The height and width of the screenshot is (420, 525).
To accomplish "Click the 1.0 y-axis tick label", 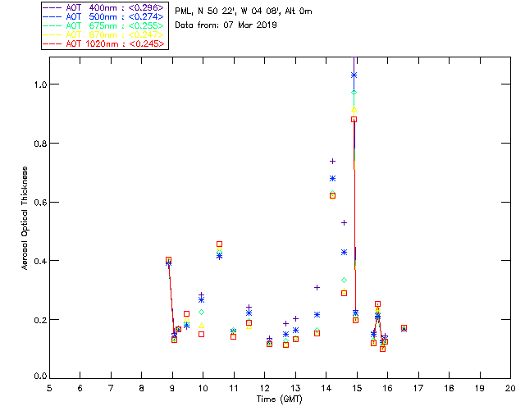I will pyautogui.click(x=40, y=84).
